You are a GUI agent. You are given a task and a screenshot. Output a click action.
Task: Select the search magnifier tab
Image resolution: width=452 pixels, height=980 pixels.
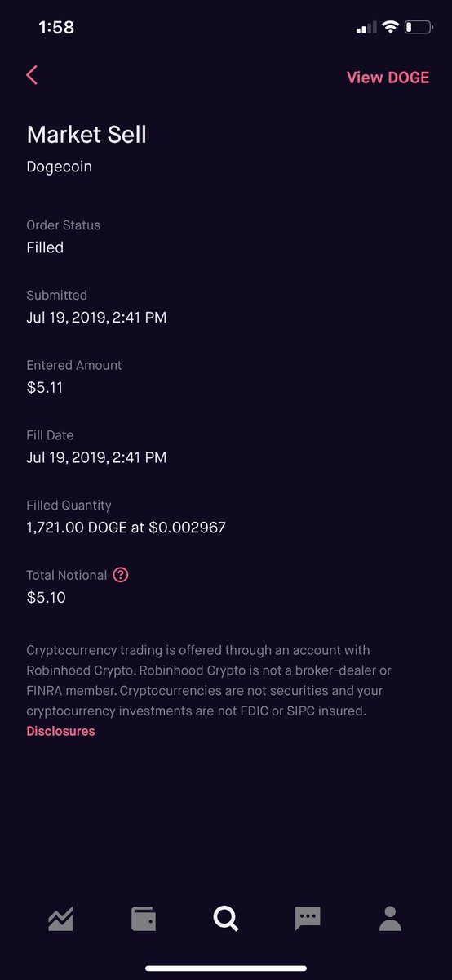tap(226, 919)
